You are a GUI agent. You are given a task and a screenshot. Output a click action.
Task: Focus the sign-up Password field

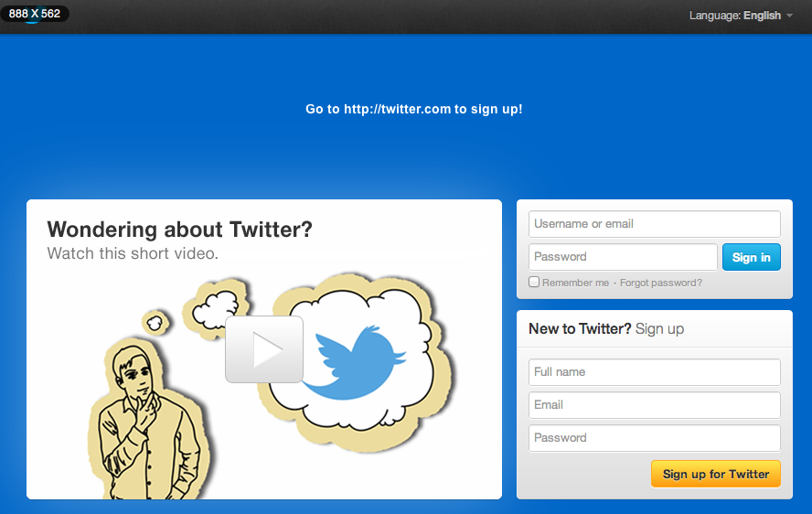tap(655, 438)
